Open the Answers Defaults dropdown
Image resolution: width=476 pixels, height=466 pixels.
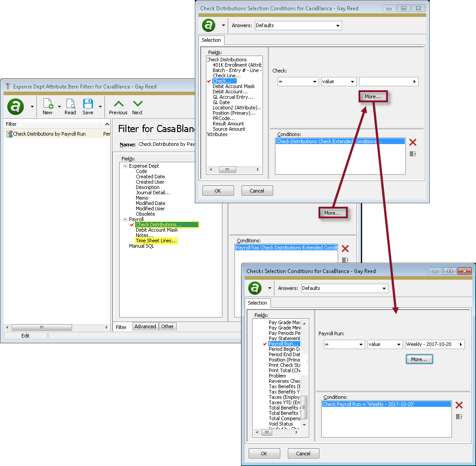coord(298,25)
